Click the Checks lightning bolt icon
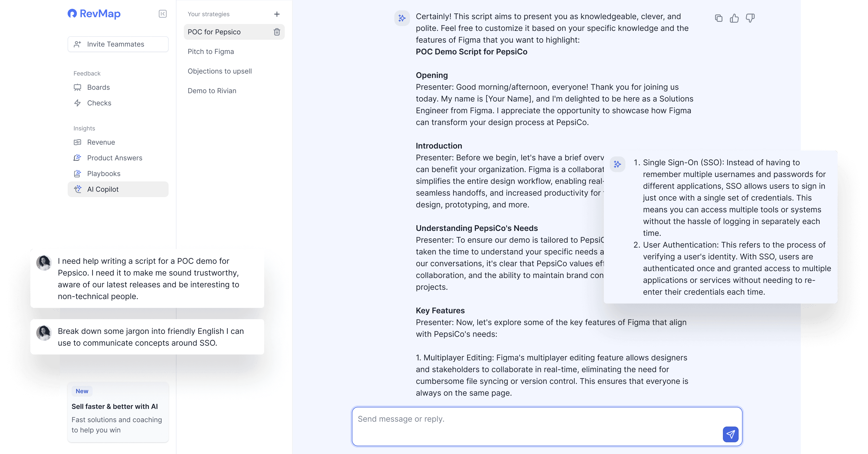This screenshot has width=868, height=454. pyautogui.click(x=77, y=103)
